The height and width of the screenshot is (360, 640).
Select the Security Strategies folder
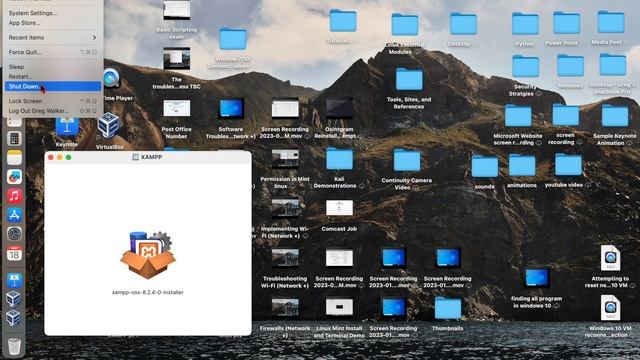[526, 66]
